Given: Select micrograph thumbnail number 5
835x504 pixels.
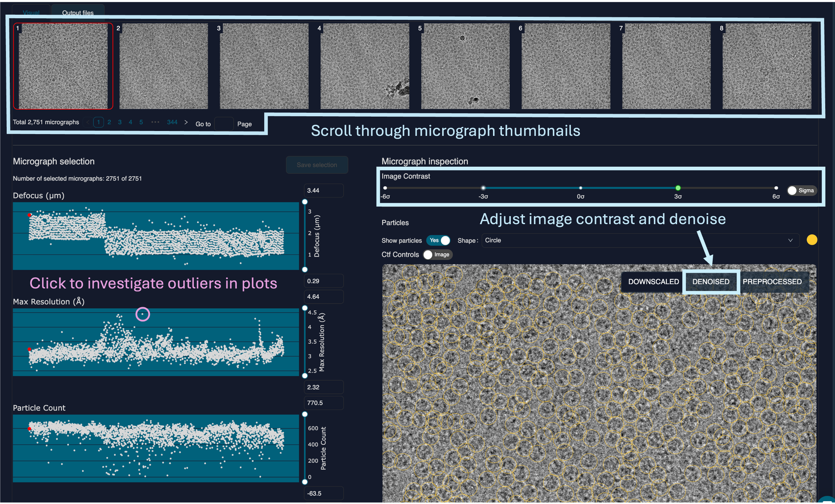Looking at the screenshot, I should 465,66.
